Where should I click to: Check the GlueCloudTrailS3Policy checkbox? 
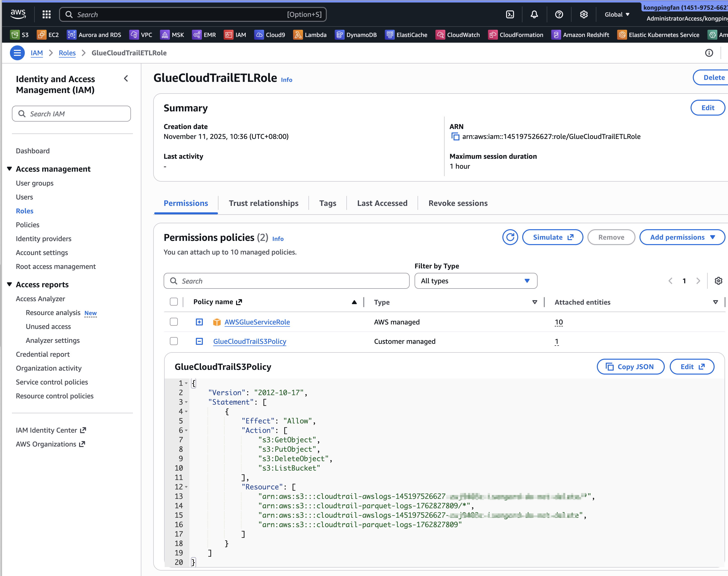tap(174, 341)
